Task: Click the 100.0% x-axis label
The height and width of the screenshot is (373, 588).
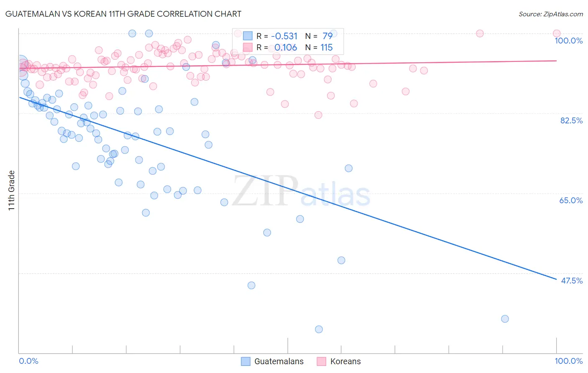Action: pyautogui.click(x=569, y=361)
